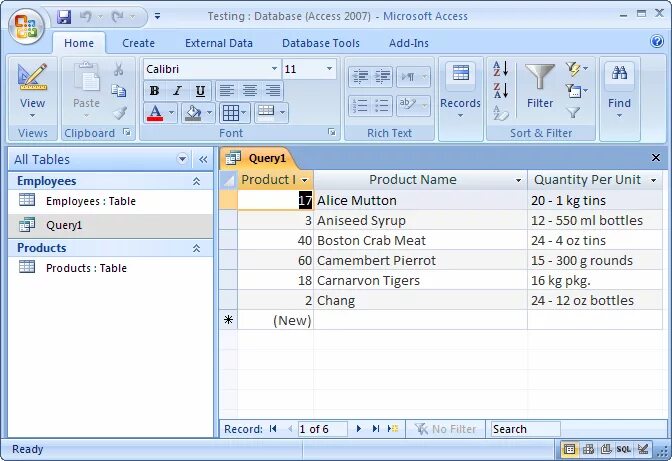This screenshot has width=672, height=461.
Task: Select Products : Table in navigation
Action: [111, 268]
